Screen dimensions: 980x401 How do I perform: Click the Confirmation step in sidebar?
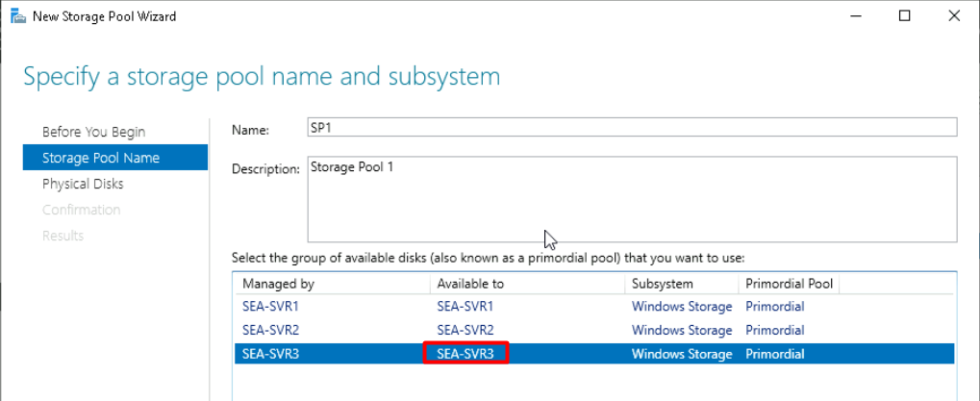[x=81, y=210]
